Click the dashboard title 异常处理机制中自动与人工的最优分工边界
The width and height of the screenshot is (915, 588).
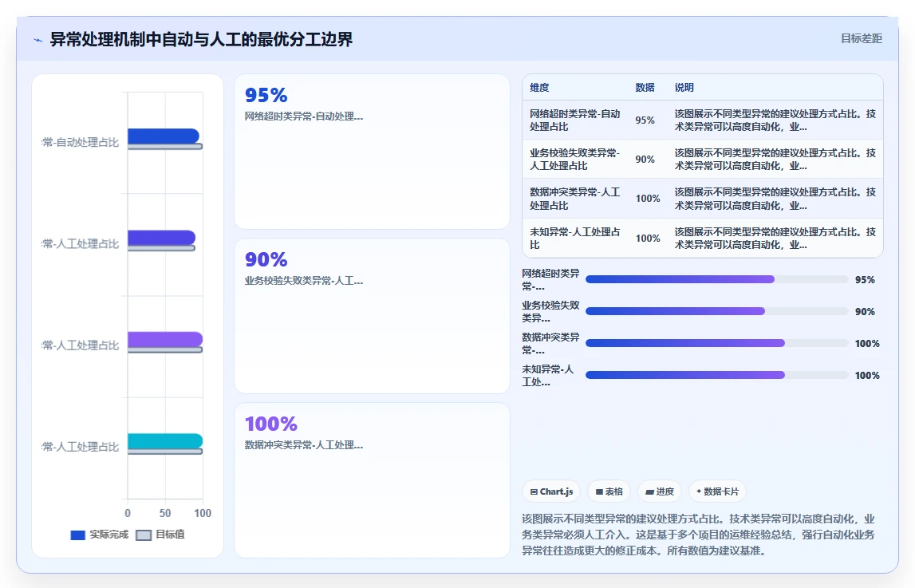pyautogui.click(x=201, y=39)
